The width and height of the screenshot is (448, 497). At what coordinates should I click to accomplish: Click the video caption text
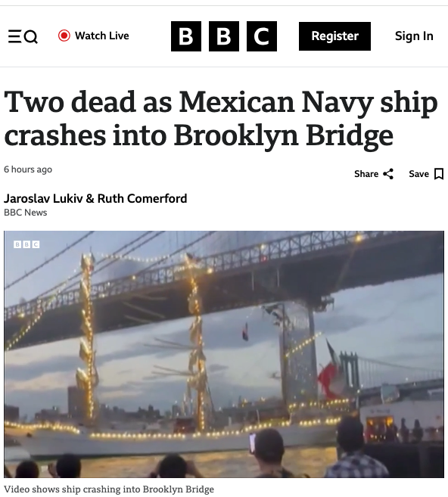[x=109, y=489]
